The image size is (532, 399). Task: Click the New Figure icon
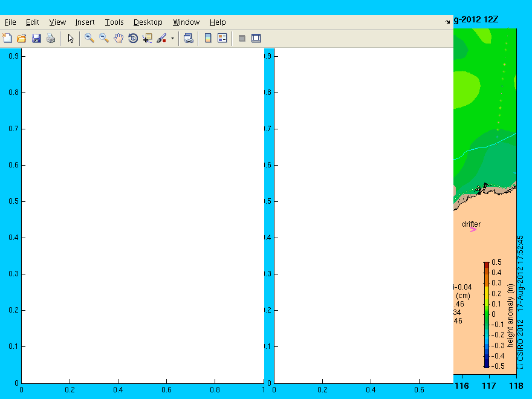click(7, 38)
